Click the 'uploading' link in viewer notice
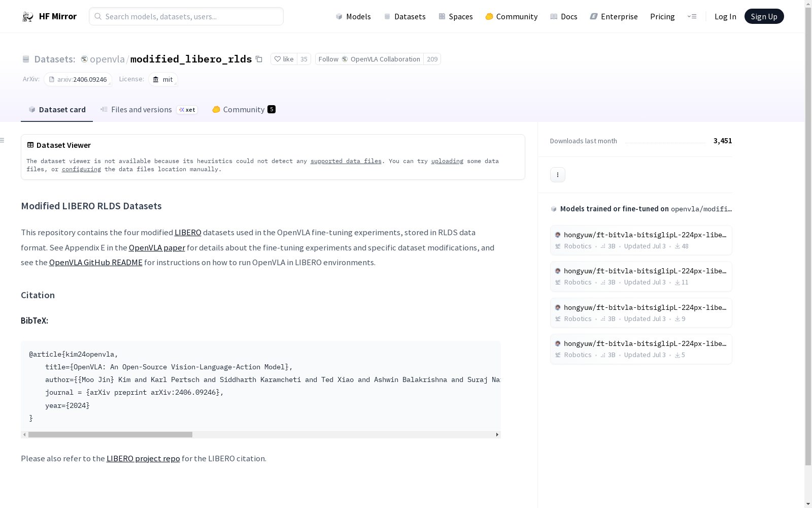The image size is (812, 508). tap(447, 161)
